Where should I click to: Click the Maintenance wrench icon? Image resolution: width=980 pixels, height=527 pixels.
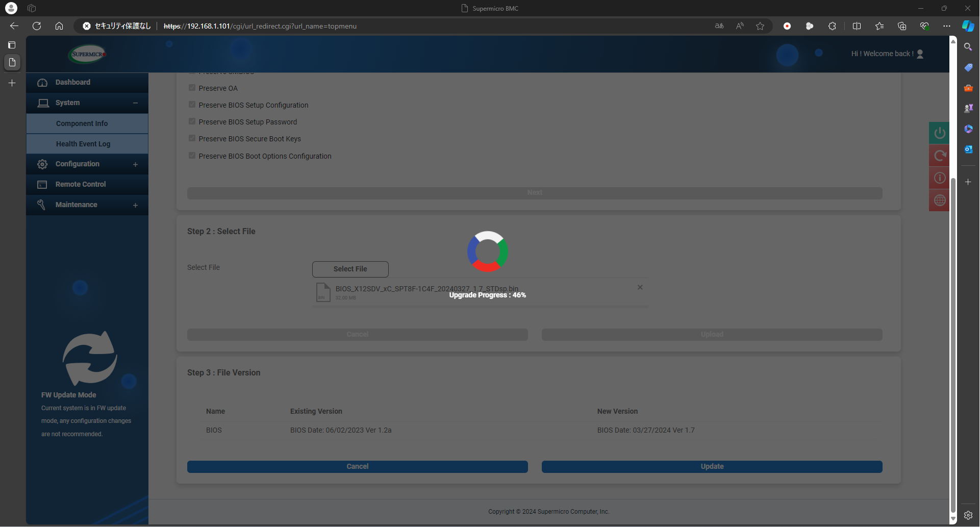point(41,205)
